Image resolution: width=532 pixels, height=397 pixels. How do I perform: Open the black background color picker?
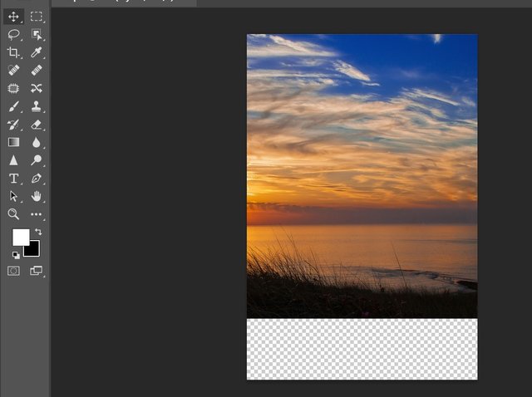click(x=34, y=250)
